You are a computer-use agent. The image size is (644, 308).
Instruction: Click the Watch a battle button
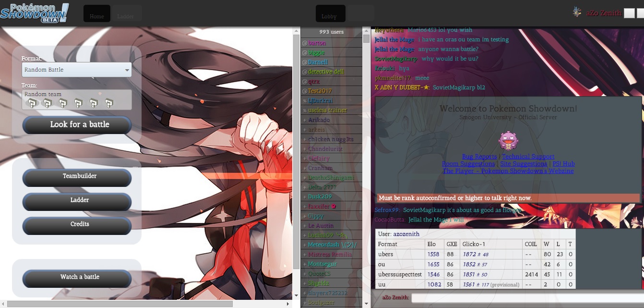point(77,278)
